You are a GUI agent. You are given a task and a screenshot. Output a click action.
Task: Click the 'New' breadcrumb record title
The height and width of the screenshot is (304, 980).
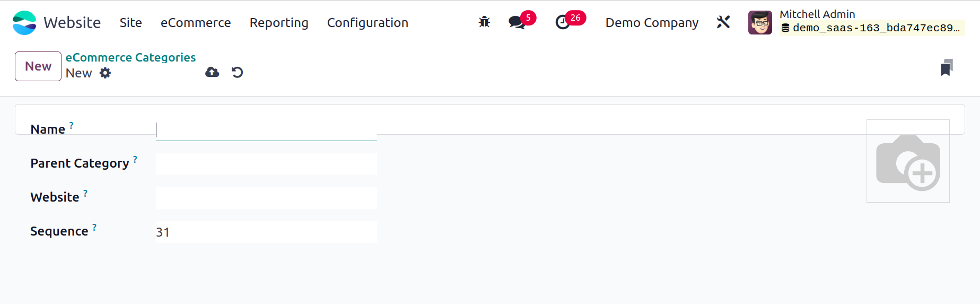tap(79, 73)
